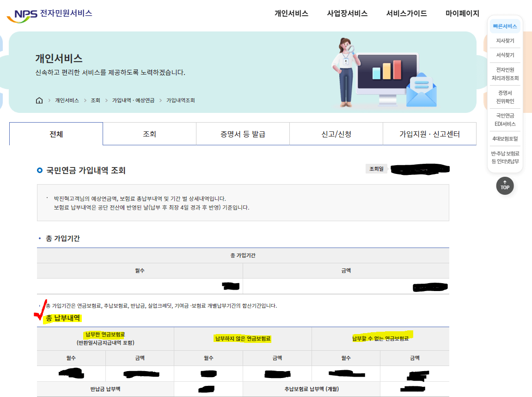Open 서식찾기 in the quick services panel
Screen dimensions: 532x397
pyautogui.click(x=505, y=55)
